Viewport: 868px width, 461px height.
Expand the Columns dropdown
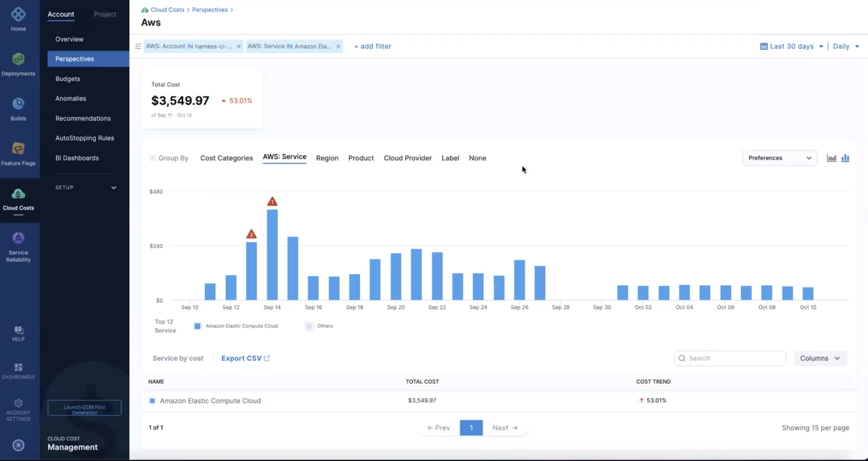point(820,358)
